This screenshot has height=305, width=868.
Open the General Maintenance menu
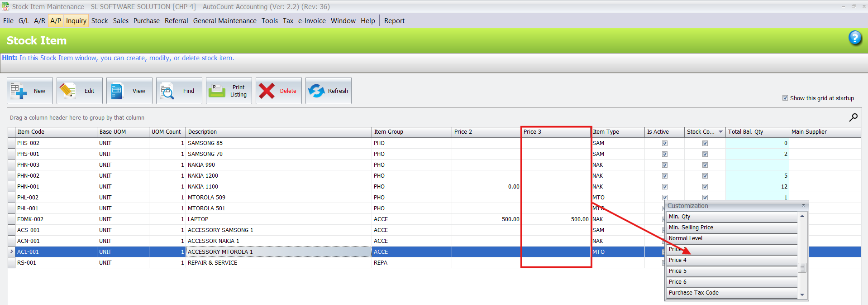[224, 21]
